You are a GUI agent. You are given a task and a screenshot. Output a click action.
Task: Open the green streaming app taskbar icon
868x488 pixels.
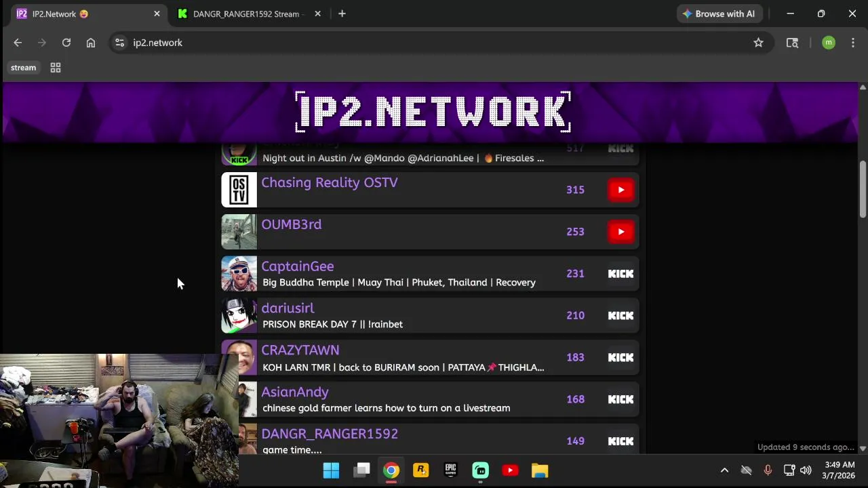pyautogui.click(x=480, y=470)
